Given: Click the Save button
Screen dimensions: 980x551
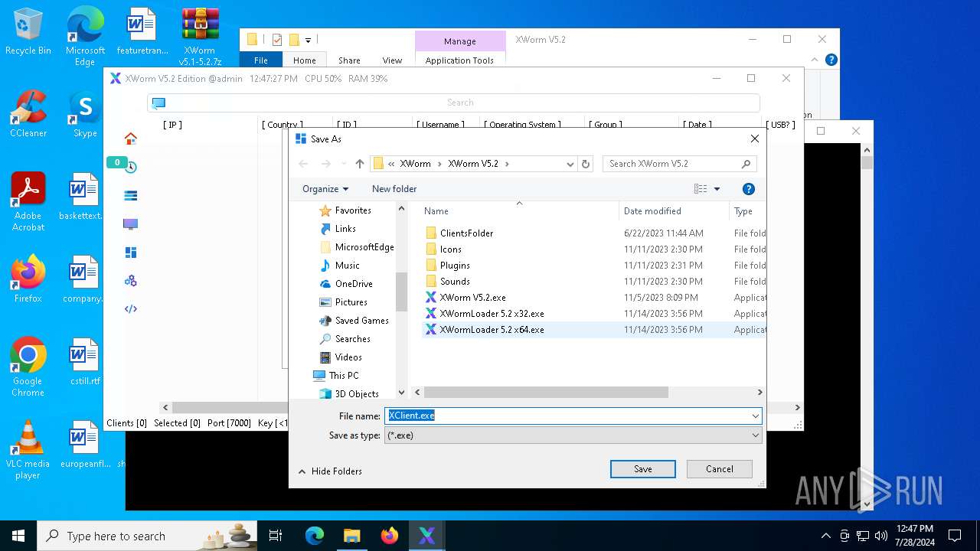Looking at the screenshot, I should pyautogui.click(x=643, y=469).
